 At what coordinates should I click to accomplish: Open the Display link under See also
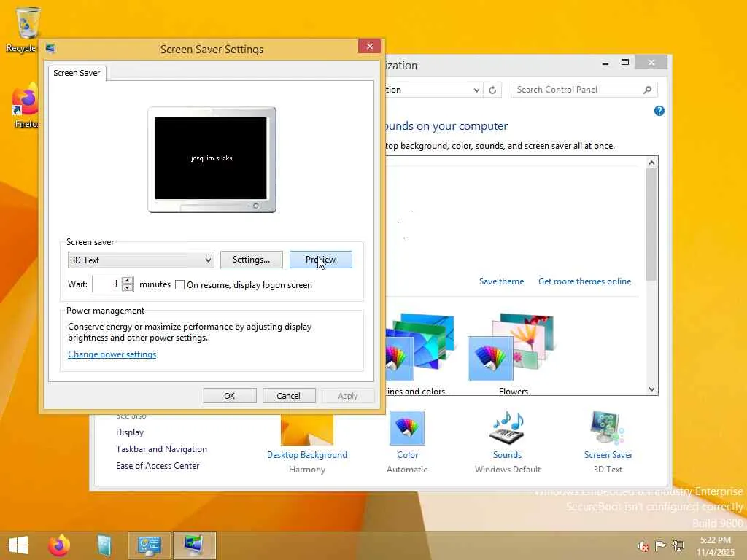[130, 432]
